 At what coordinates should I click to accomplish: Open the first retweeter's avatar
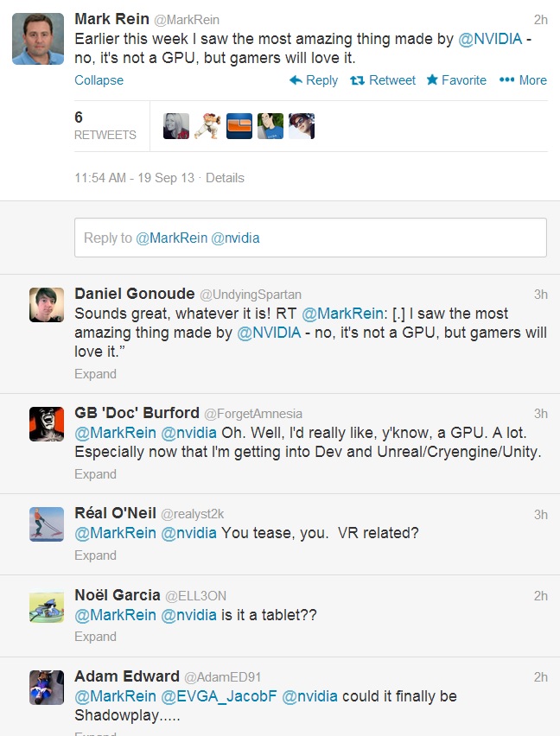pos(176,126)
